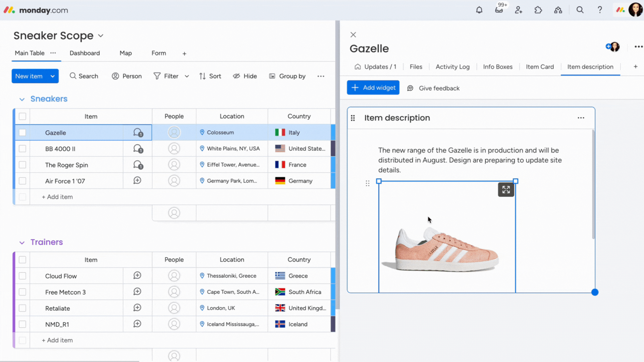Open The Roger Spin updates icon
This screenshot has height=362, width=644.
tap(138, 165)
